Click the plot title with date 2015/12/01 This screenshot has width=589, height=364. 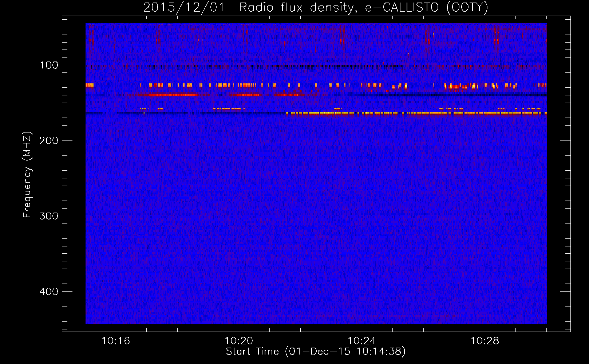click(316, 8)
